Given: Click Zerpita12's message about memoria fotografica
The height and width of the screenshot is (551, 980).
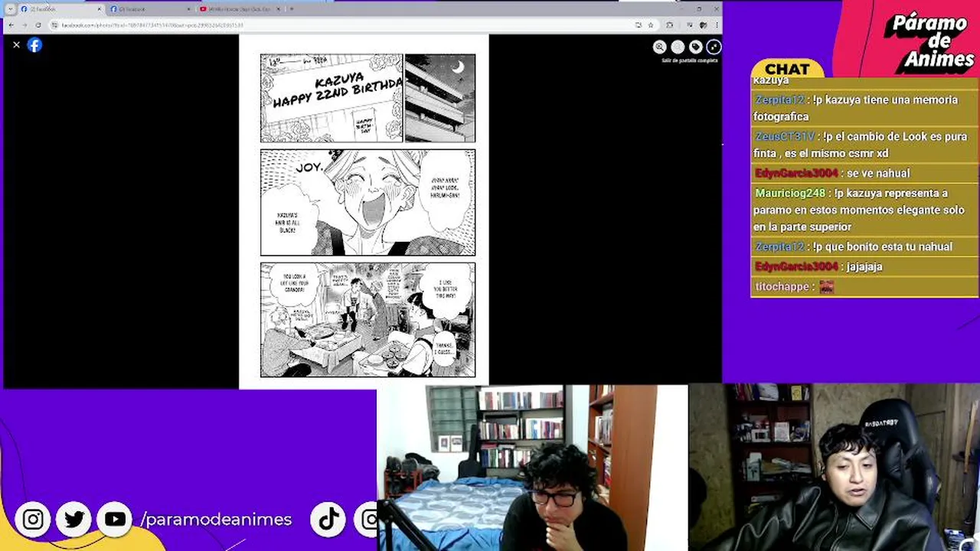Looking at the screenshot, I should 864,108.
